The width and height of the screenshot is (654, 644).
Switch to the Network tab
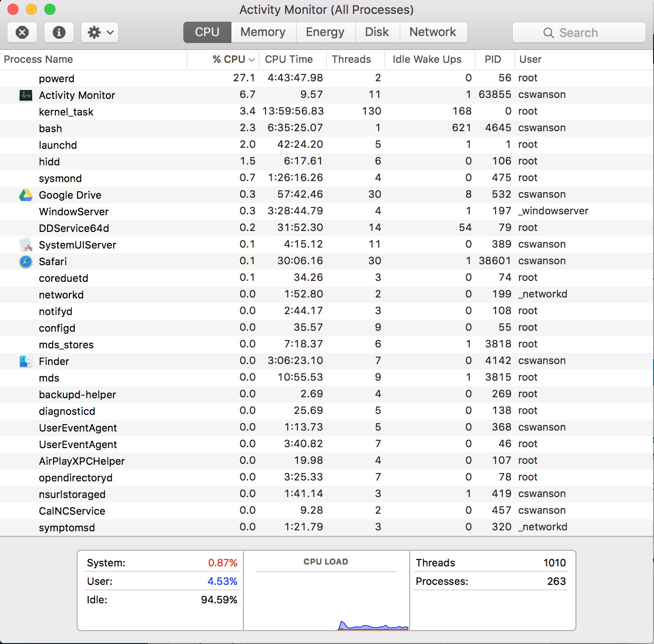click(x=433, y=32)
